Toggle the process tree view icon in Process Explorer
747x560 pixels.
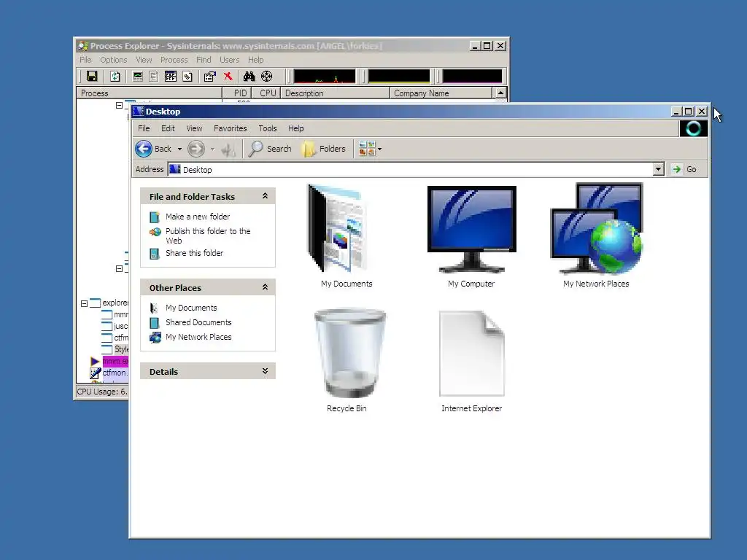coord(153,76)
